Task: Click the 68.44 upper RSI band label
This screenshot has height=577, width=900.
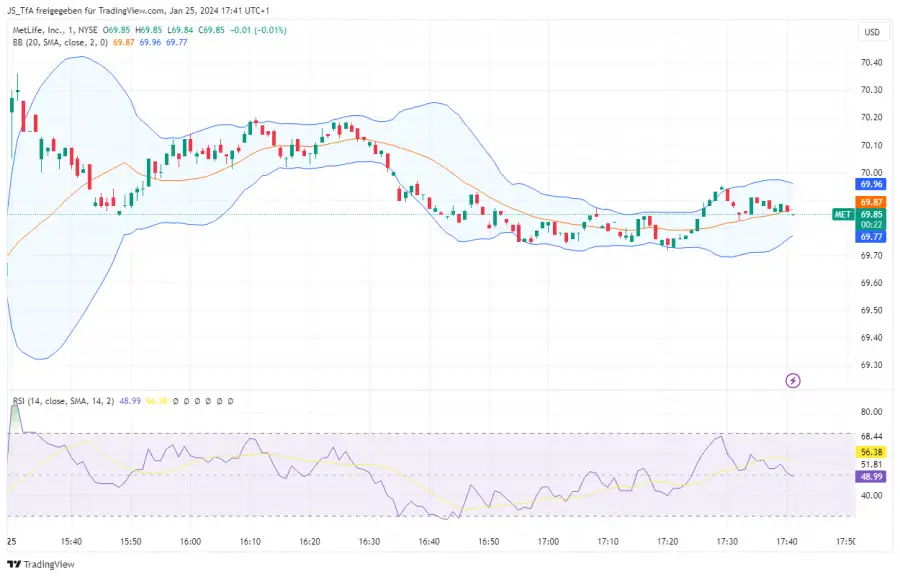Action: click(870, 437)
